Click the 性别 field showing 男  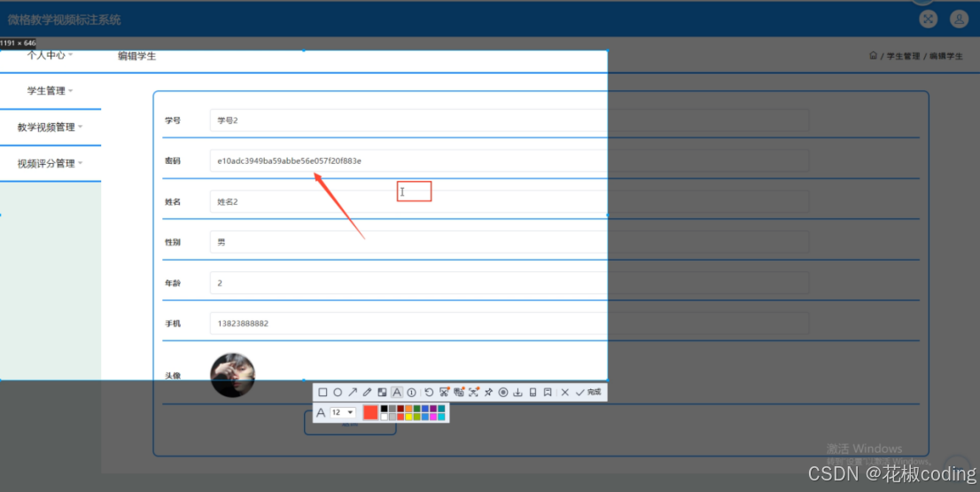pyautogui.click(x=509, y=242)
